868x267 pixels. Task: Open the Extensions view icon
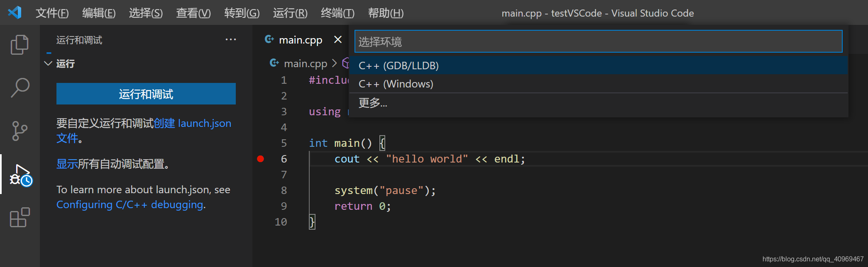click(20, 217)
